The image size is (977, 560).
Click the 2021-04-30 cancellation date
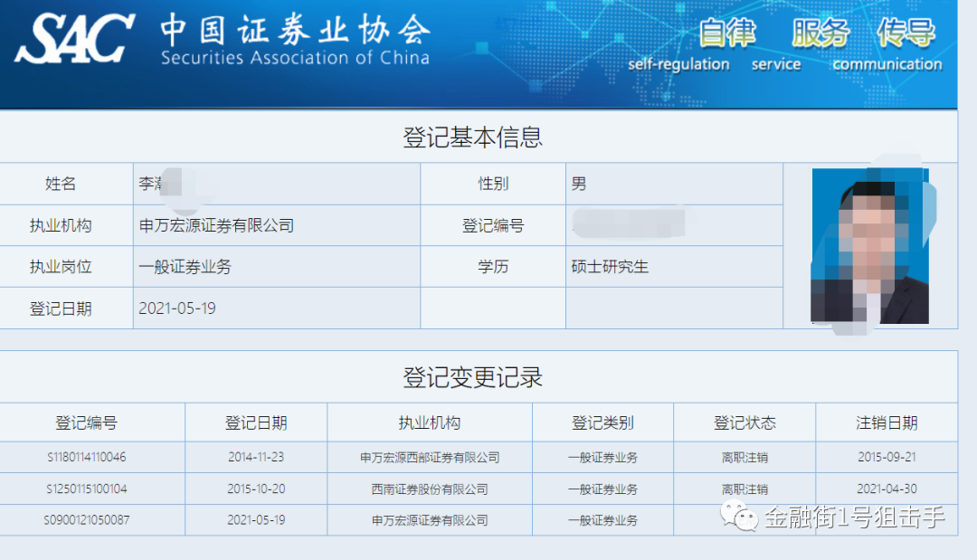[887, 489]
